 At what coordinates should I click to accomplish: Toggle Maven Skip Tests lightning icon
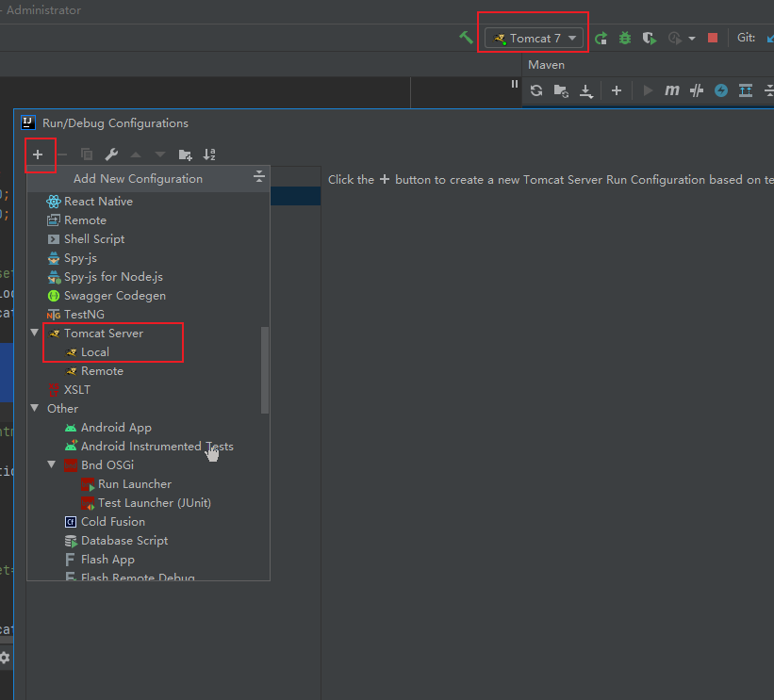(x=721, y=90)
